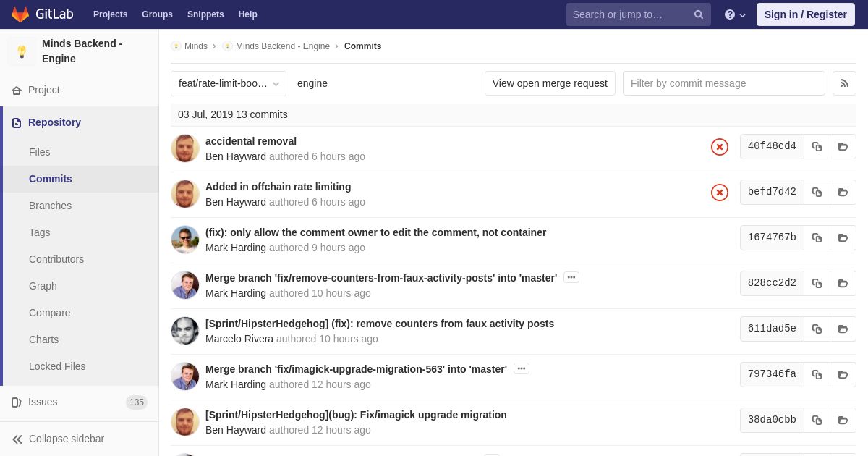
Task: Focus Filter by commit message field
Action: (x=724, y=83)
